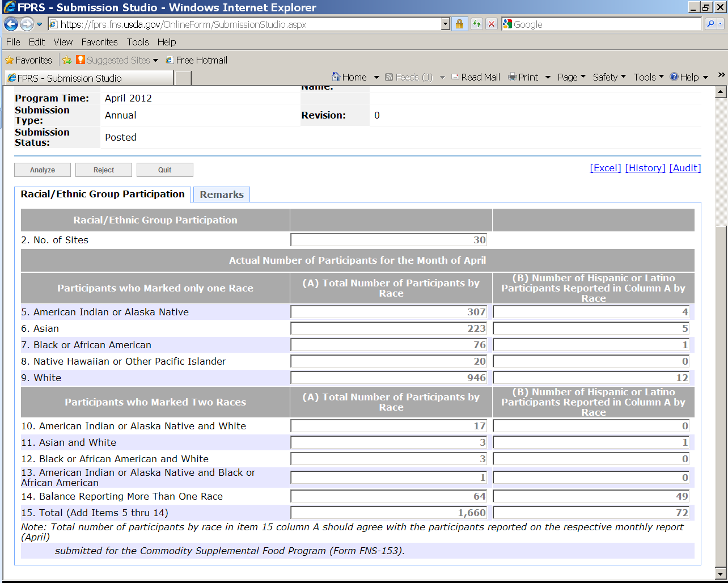The width and height of the screenshot is (728, 583).
Task: Open the [Excel] export link
Action: pyautogui.click(x=605, y=168)
